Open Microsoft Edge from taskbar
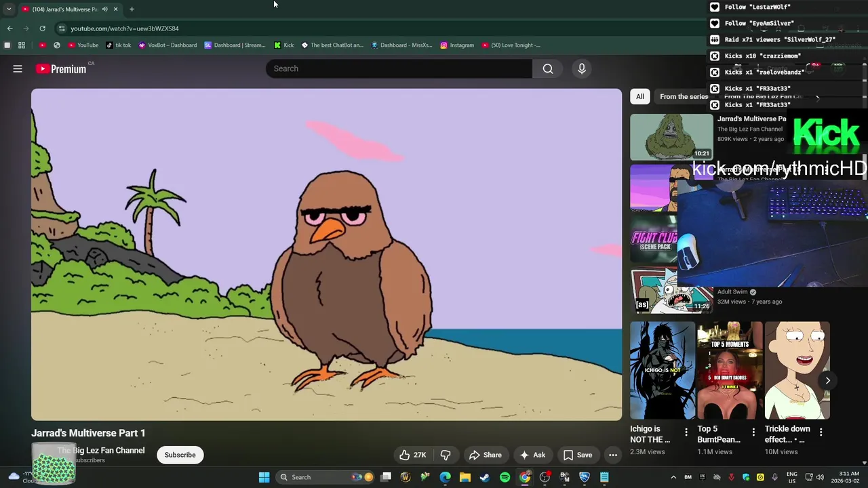868x488 pixels. point(445,477)
